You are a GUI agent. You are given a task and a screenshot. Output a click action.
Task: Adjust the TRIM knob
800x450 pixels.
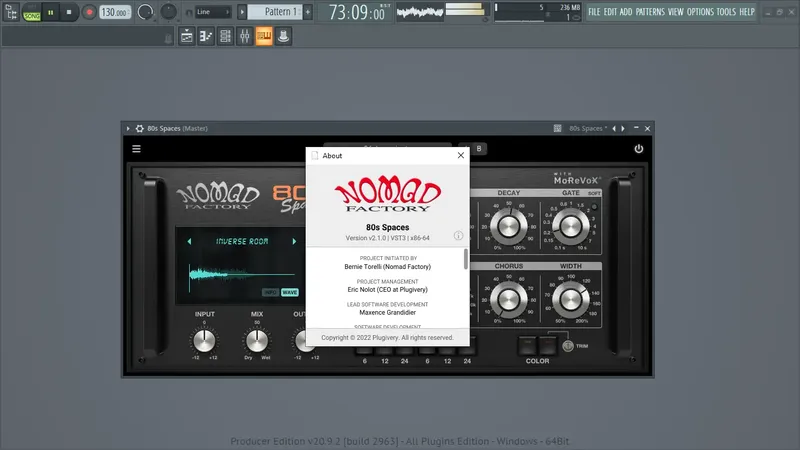(x=568, y=346)
